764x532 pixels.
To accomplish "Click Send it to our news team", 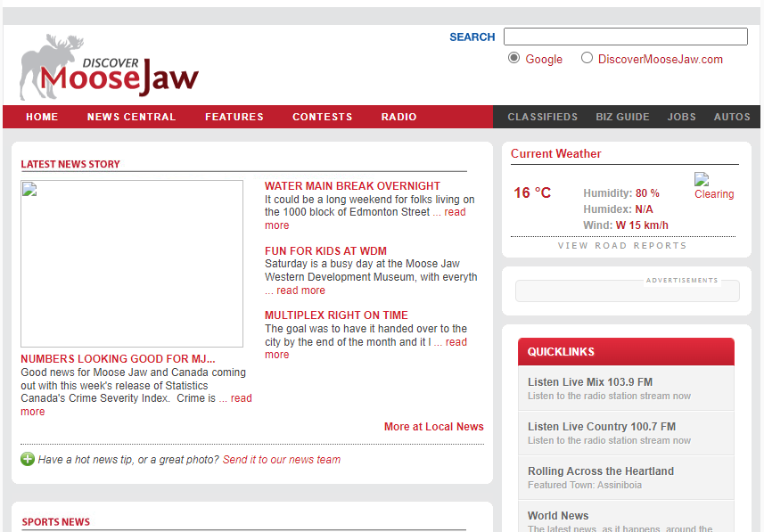I will pos(282,460).
